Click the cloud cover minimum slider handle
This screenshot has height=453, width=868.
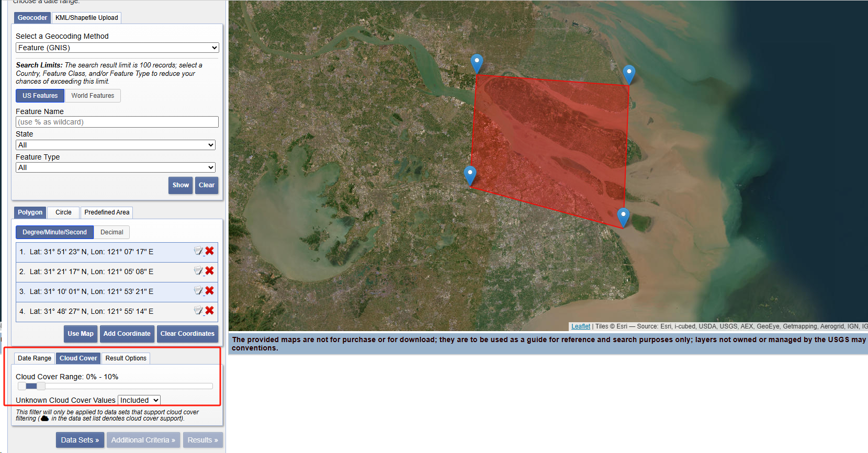click(x=22, y=386)
